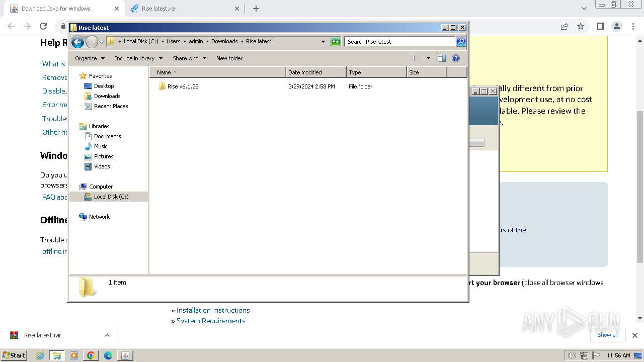
Task: Focus the Search Rise latest box
Action: (x=399, y=42)
